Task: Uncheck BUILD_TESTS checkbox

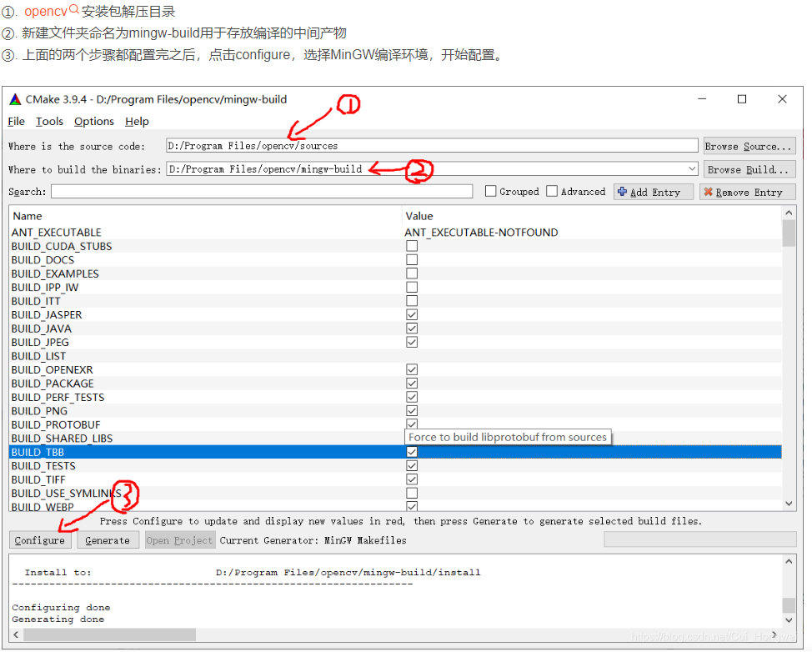Action: coord(412,465)
